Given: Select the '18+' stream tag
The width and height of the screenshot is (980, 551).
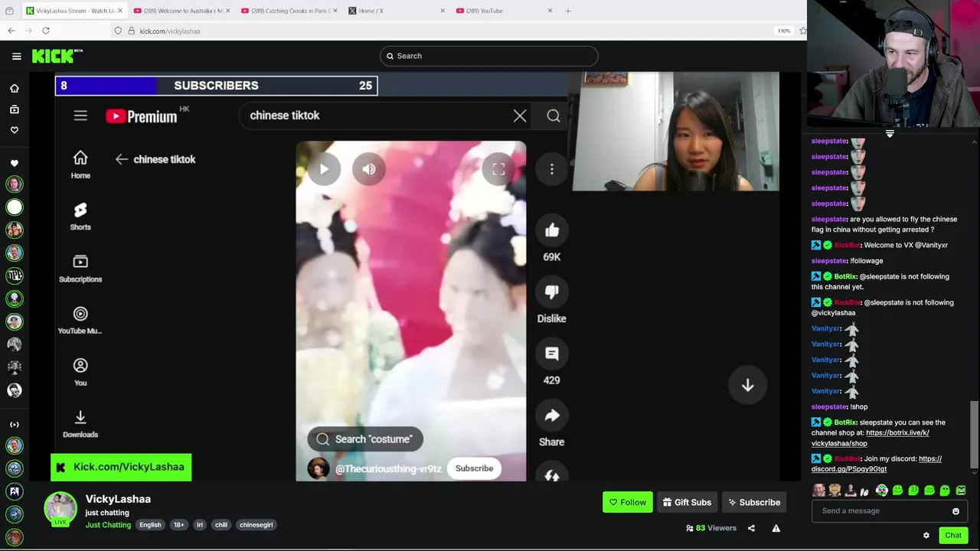Looking at the screenshot, I should pos(178,525).
